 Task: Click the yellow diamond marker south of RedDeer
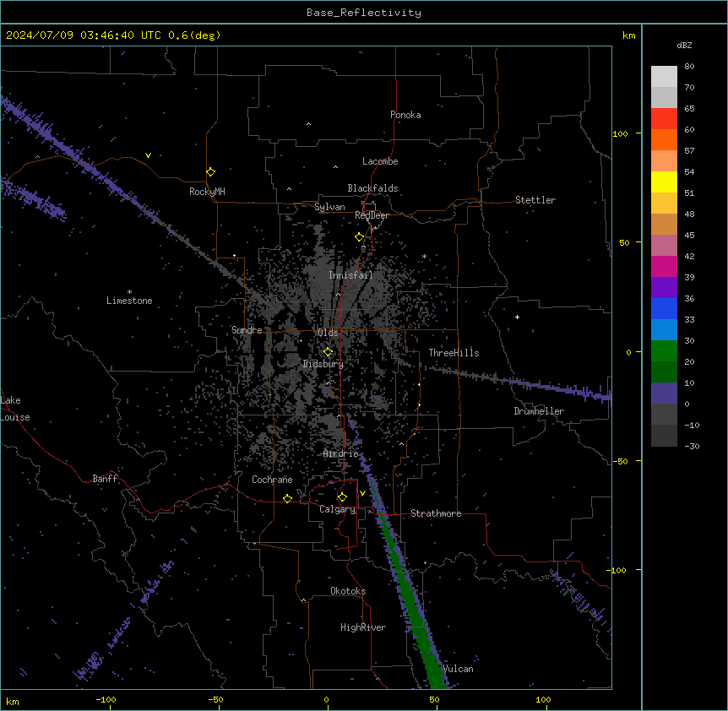(359, 236)
